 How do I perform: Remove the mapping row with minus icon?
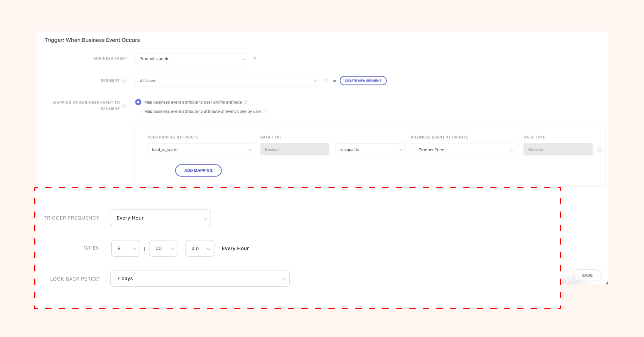coord(599,149)
